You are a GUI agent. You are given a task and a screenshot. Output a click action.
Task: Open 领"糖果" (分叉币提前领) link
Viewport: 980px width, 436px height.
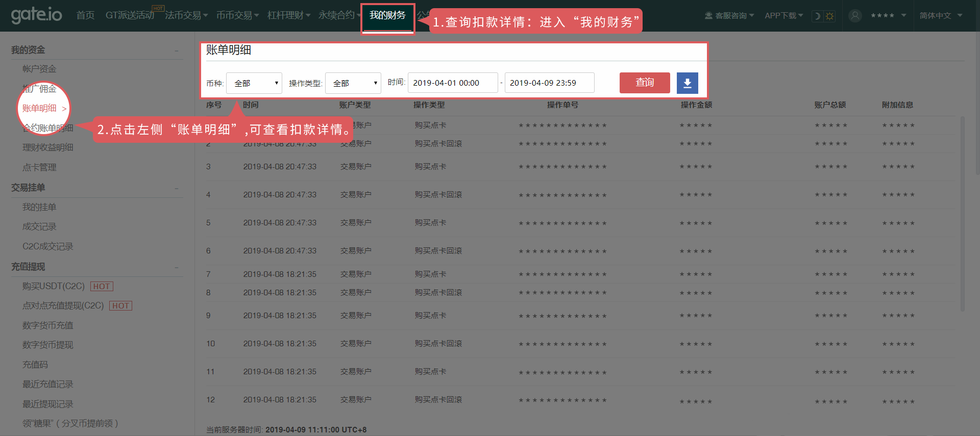tap(70, 423)
